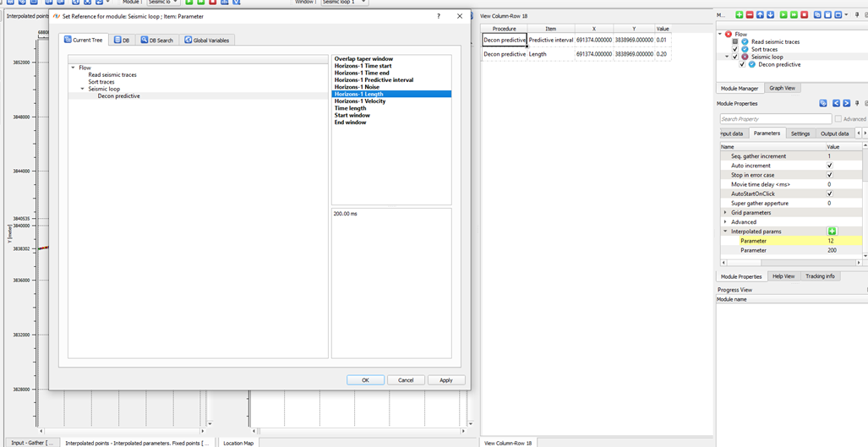This screenshot has height=447, width=868.
Task: Expand the Advanced properties group
Action: (x=726, y=222)
